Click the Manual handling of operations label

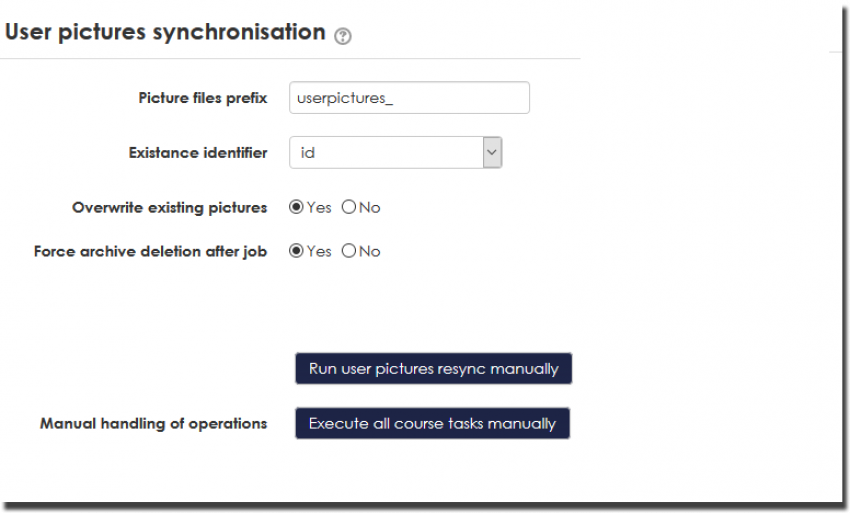154,423
